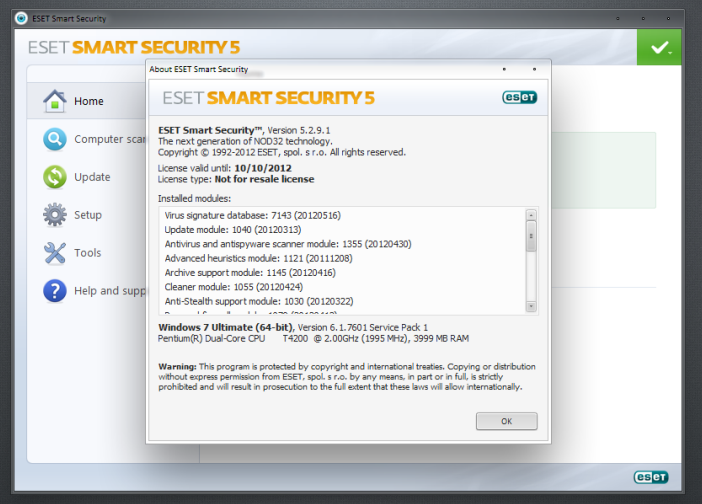The width and height of the screenshot is (702, 504).
Task: Click the ESET logo in About dialog header
Action: coord(519,97)
